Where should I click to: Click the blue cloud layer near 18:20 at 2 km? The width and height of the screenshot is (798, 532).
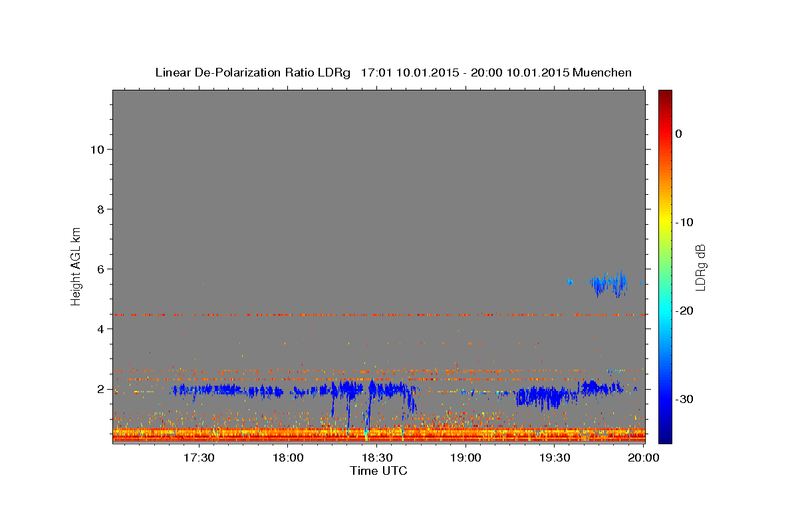click(347, 389)
